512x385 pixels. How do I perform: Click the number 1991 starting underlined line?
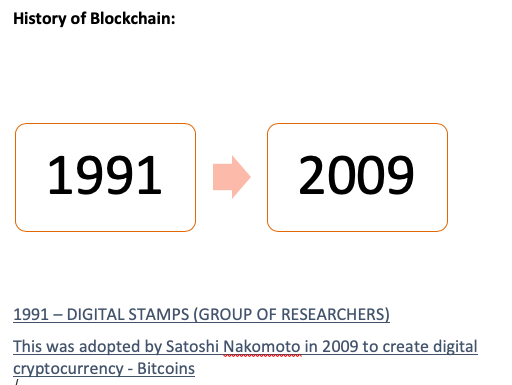click(31, 314)
